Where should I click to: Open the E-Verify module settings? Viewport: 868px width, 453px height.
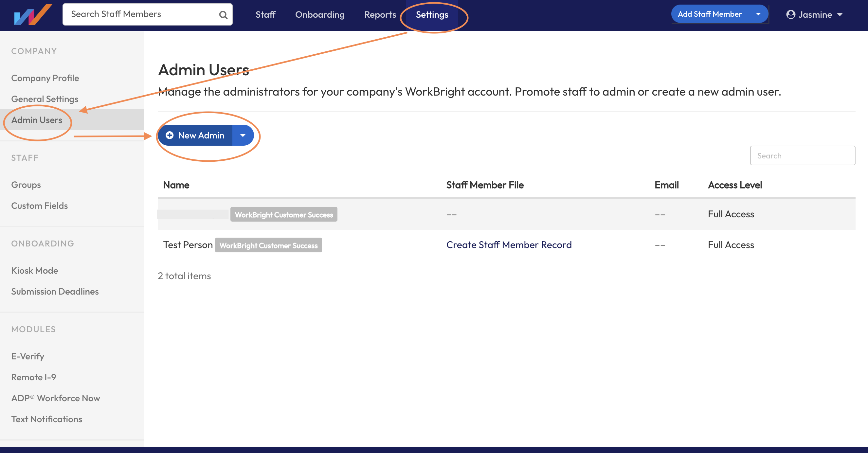(27, 356)
